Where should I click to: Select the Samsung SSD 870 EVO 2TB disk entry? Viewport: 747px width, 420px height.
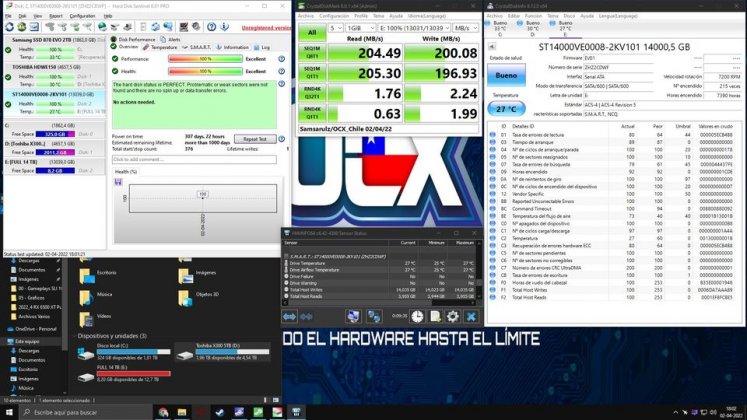54,49
